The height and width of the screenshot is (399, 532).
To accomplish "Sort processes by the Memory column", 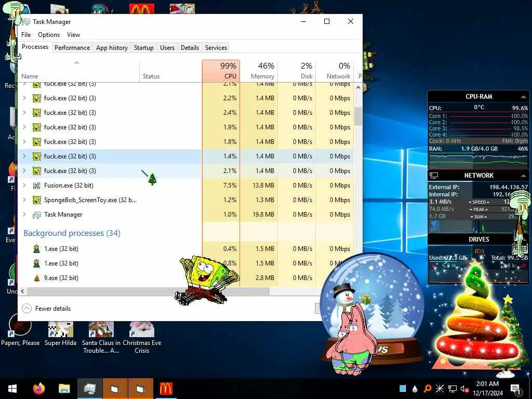I will point(259,71).
